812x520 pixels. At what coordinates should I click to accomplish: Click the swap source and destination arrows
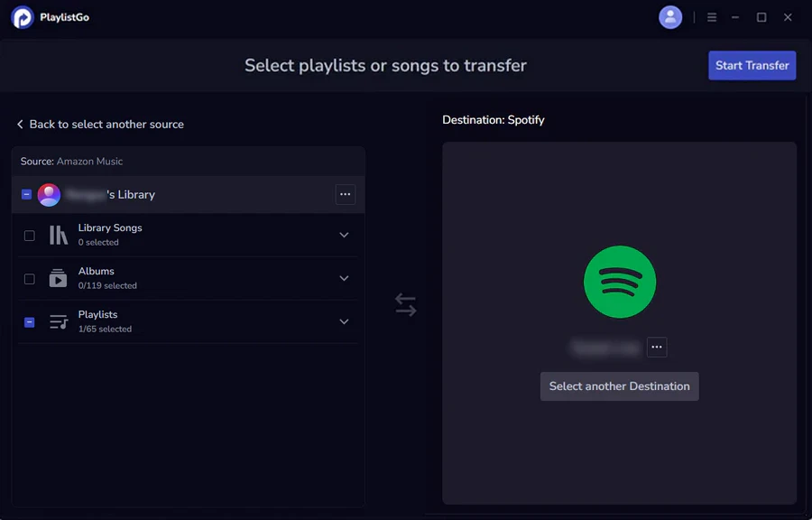point(405,304)
